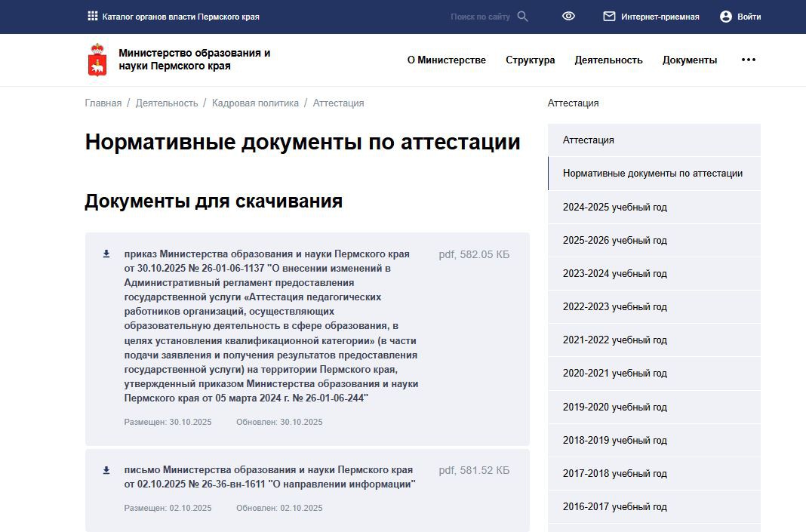The width and height of the screenshot is (806, 532).
Task: Click the Главная breadcrumb link
Action: (103, 103)
